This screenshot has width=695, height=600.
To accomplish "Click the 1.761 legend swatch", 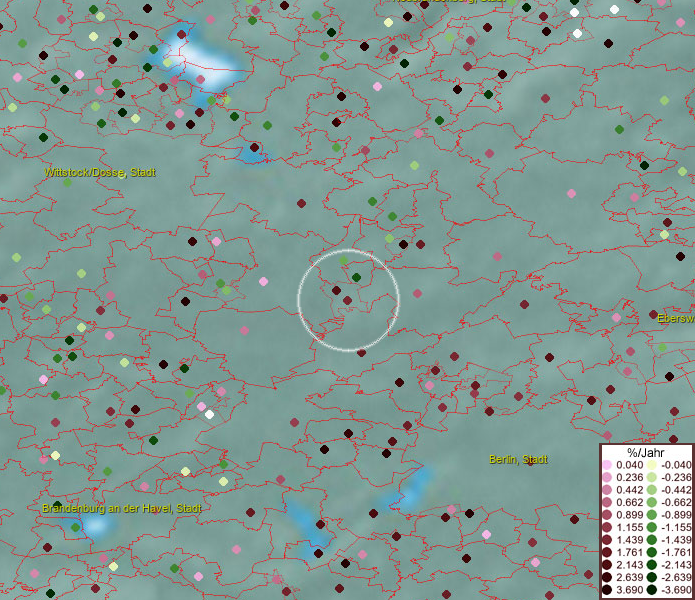I will 607,553.
